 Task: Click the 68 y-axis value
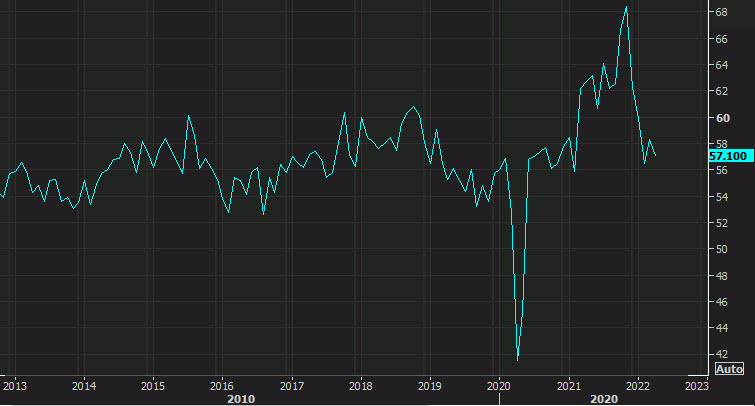tap(721, 12)
